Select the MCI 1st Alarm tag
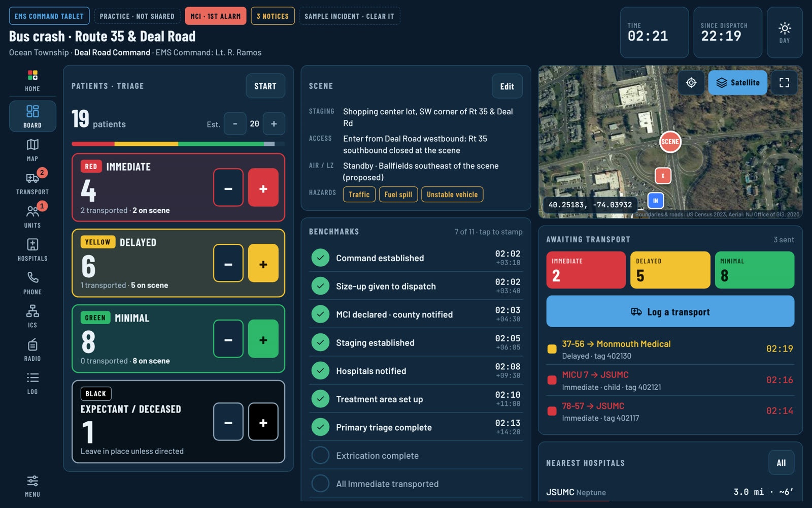Screen dimensions: 812x508 click(x=216, y=16)
